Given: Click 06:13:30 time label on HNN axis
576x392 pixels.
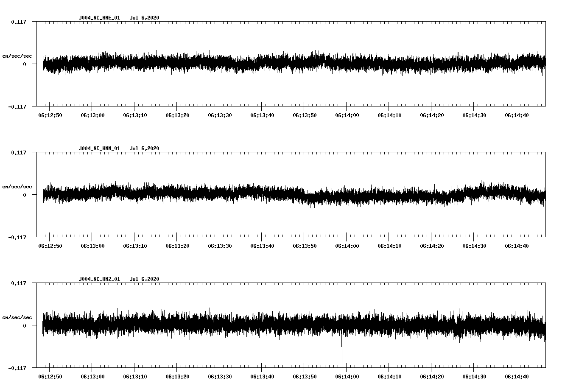Looking at the screenshot, I should [220, 246].
